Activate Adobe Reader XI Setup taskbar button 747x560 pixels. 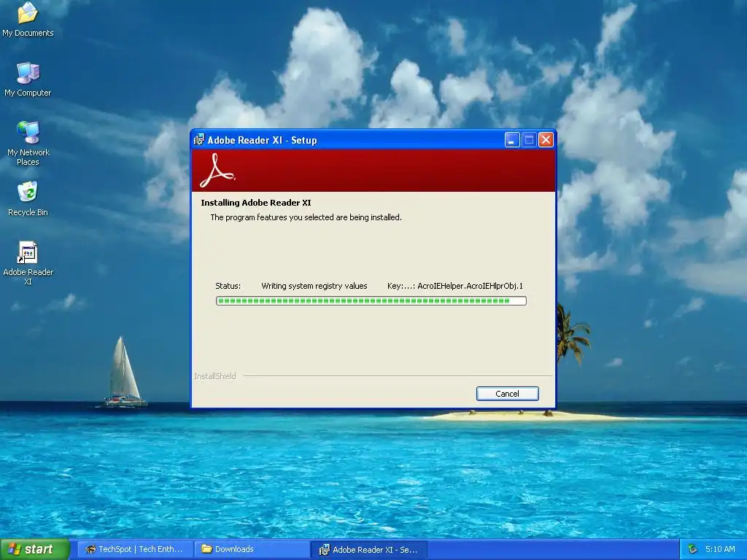[x=368, y=550]
